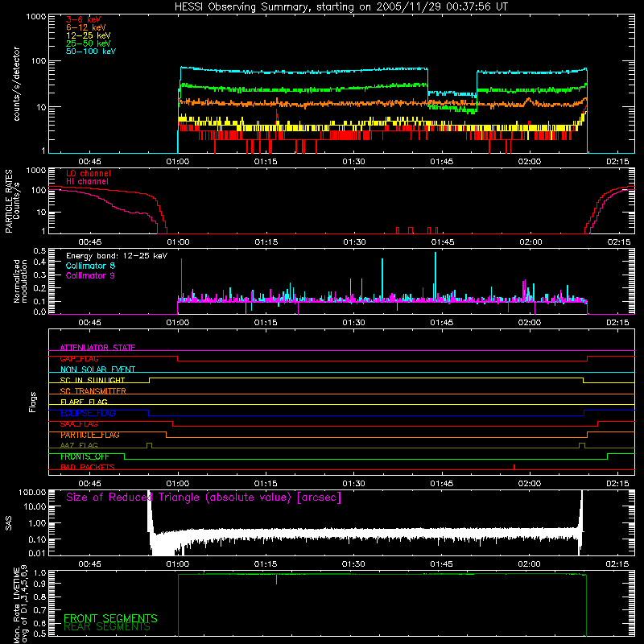Click the SAS axis label

pyautogui.click(x=8, y=523)
